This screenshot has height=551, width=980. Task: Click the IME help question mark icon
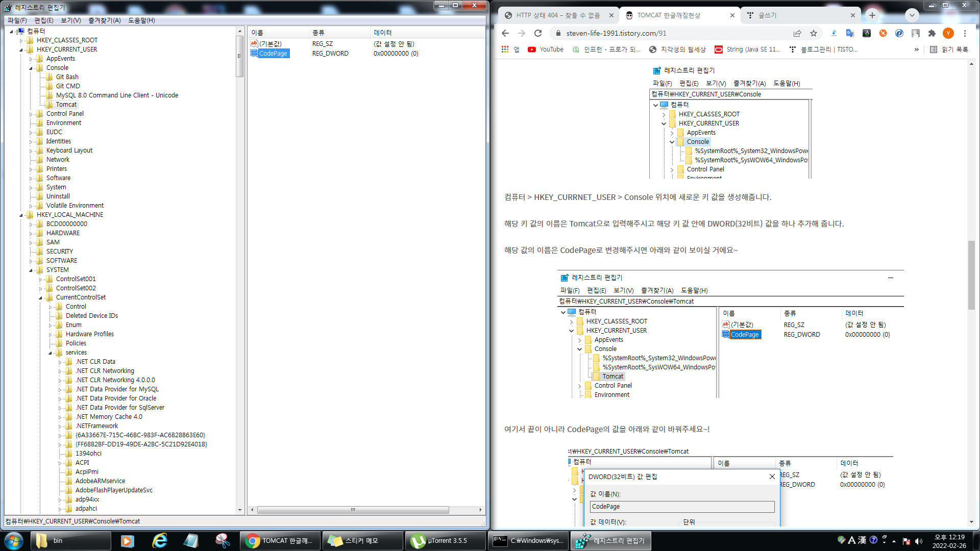coord(873,540)
